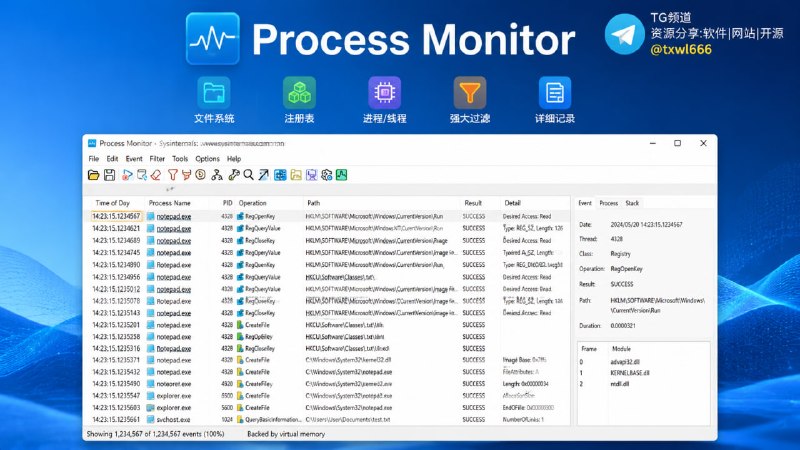Click the Date value 2024/05/20 in Event pane
800x450 pixels.
click(x=646, y=224)
